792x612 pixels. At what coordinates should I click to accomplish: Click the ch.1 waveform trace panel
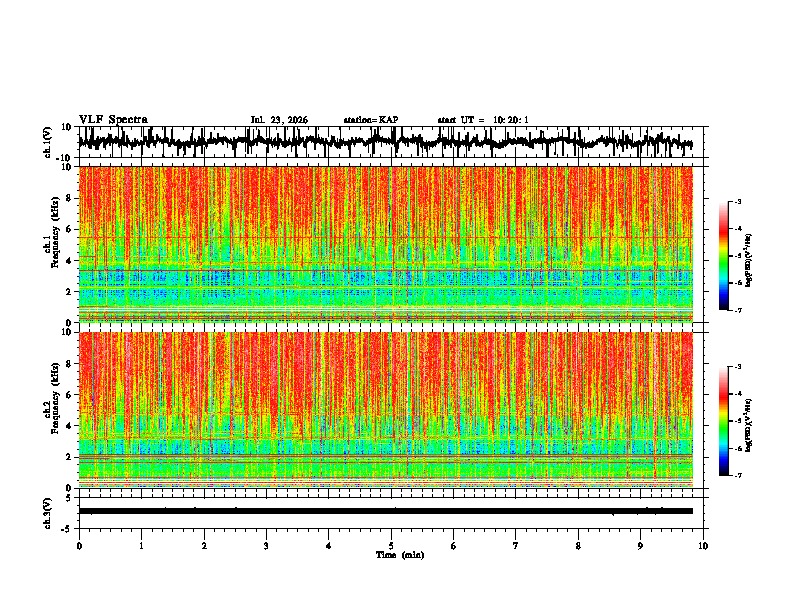click(x=390, y=142)
